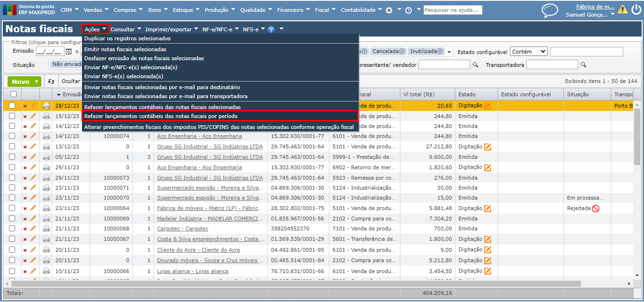
Task: Open the settings gear icon
Action: pyautogui.click(x=389, y=10)
